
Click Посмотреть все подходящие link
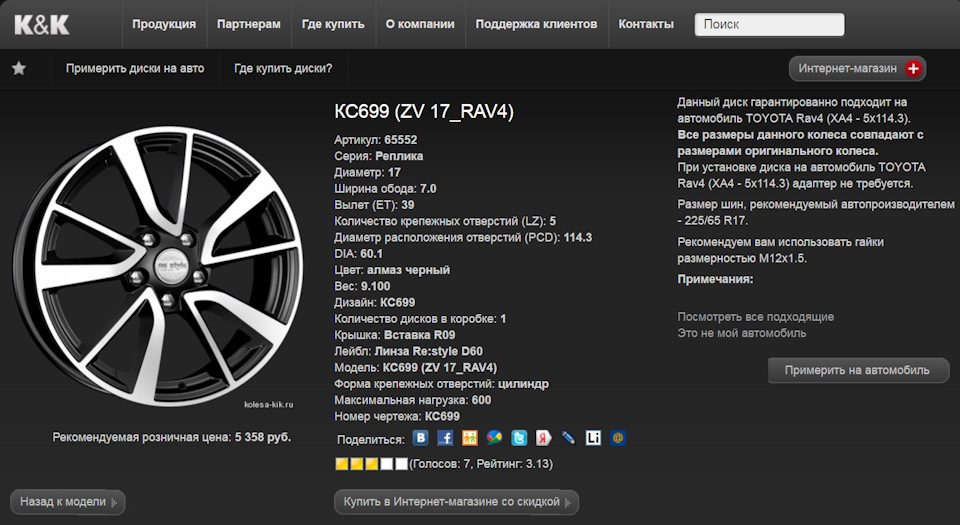pos(756,317)
